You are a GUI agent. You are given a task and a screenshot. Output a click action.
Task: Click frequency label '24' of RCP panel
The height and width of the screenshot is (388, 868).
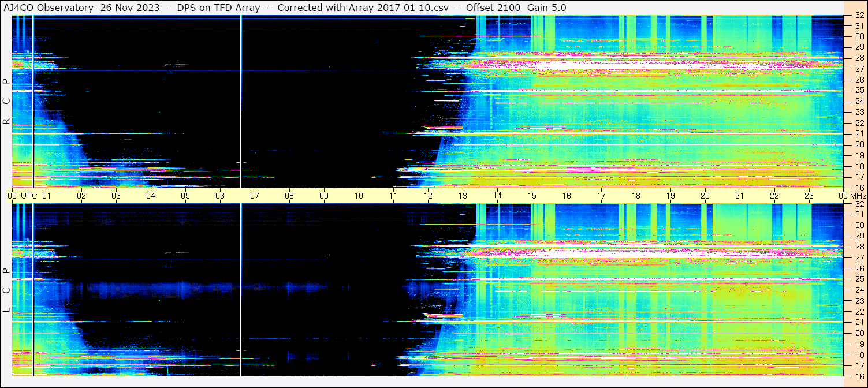[x=859, y=101]
